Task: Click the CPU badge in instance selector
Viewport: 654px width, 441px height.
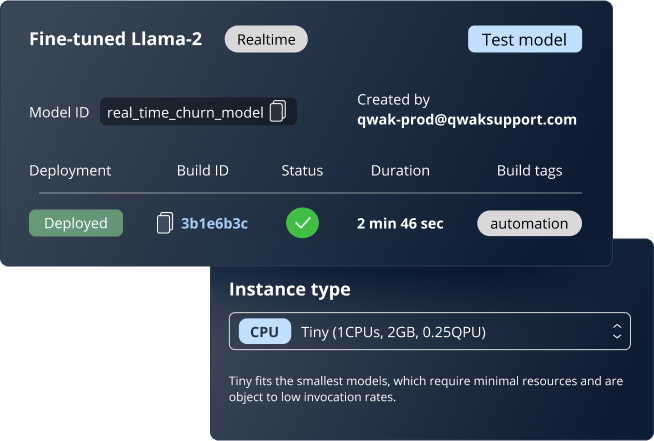Action: pyautogui.click(x=265, y=332)
